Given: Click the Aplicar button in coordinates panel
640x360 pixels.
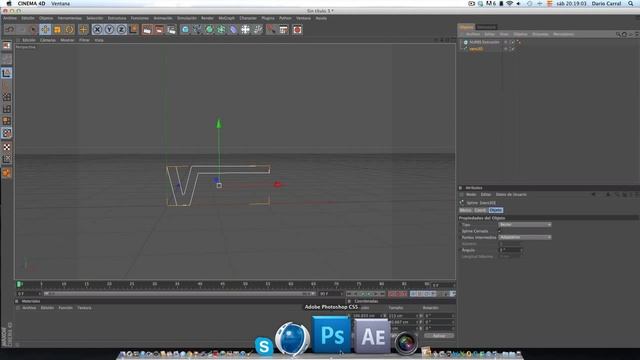Looking at the screenshot, I should (439, 336).
